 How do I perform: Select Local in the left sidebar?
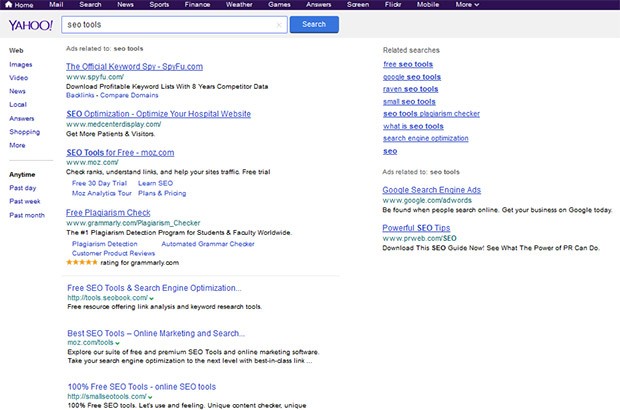pyautogui.click(x=18, y=105)
